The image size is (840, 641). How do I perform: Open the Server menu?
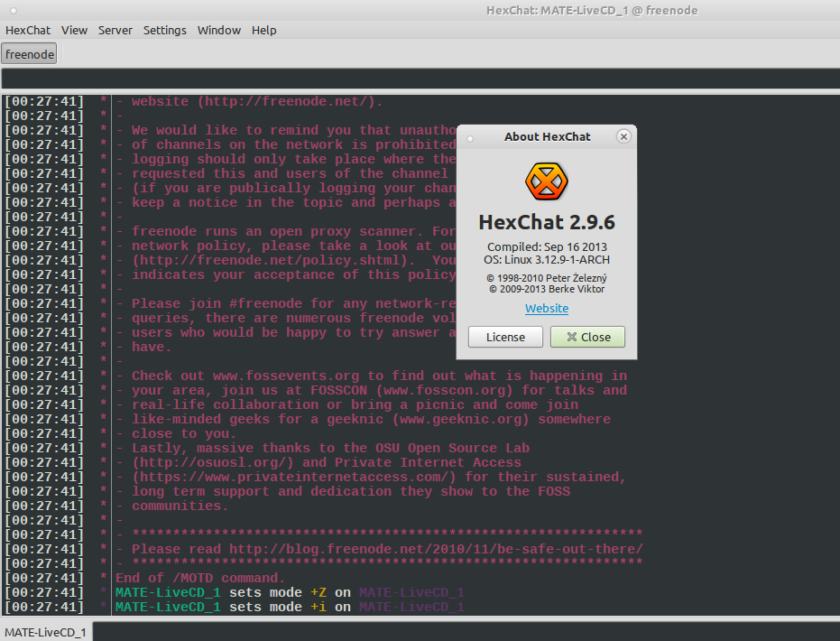(x=115, y=30)
